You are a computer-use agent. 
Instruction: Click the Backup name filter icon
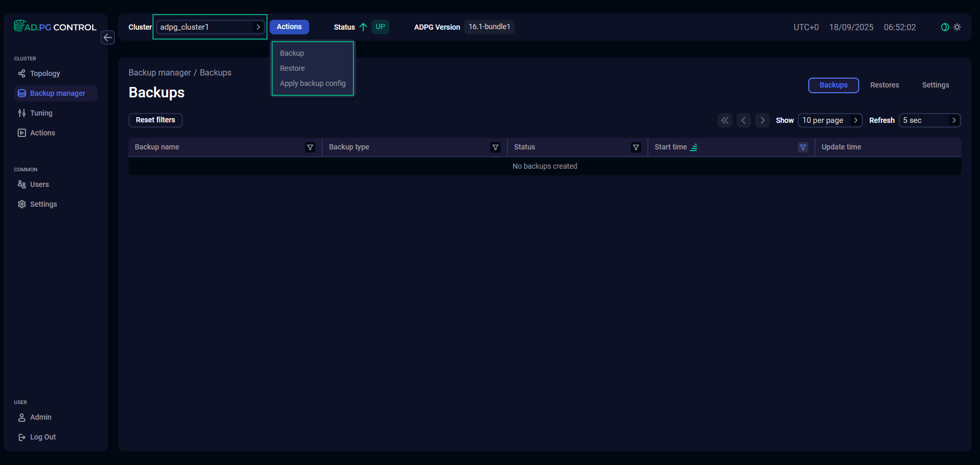(310, 147)
